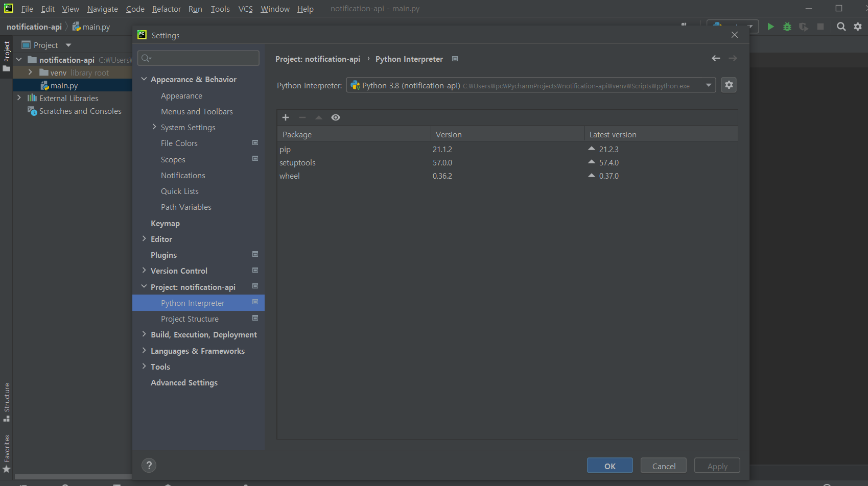The image size is (868, 486).
Task: Click the Latest version column header
Action: tap(661, 134)
